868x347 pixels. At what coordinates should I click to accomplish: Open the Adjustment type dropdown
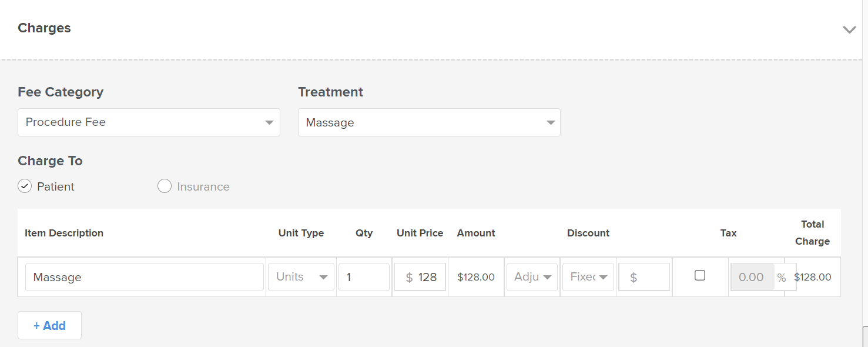tap(532, 277)
